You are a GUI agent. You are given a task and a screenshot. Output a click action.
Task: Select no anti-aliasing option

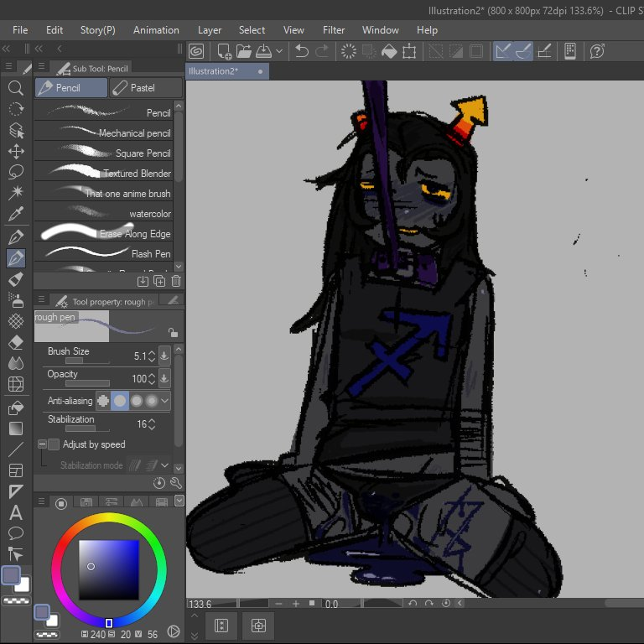pyautogui.click(x=103, y=401)
